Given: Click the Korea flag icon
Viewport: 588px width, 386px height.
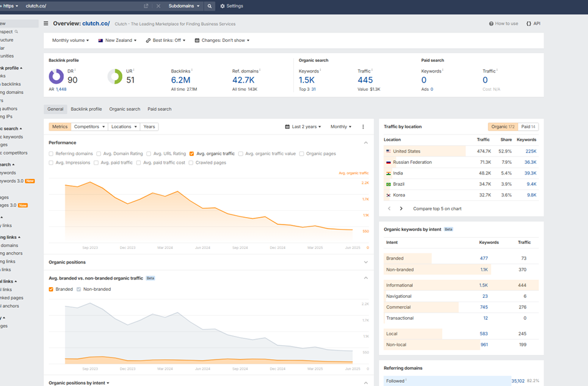Looking at the screenshot, I should (388, 195).
